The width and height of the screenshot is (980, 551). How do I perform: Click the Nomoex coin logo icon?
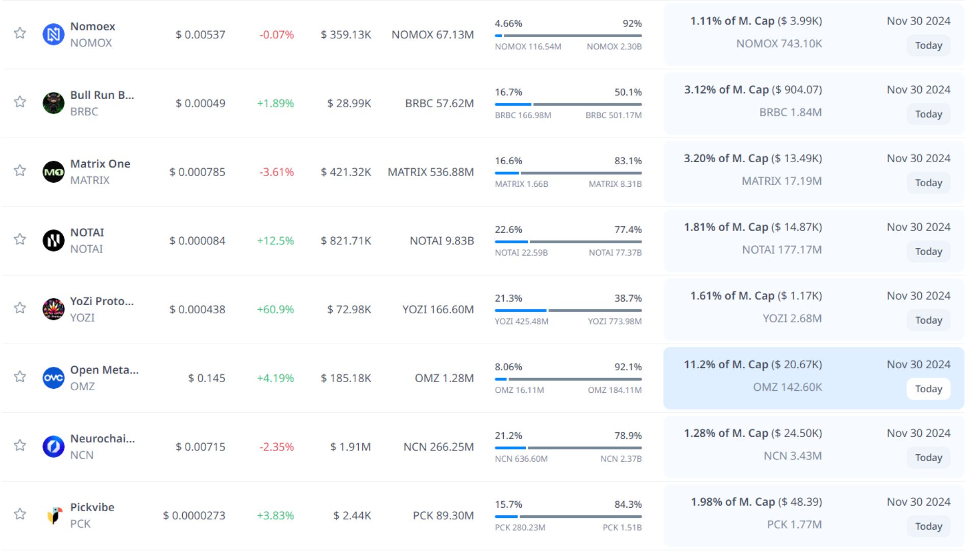[53, 35]
